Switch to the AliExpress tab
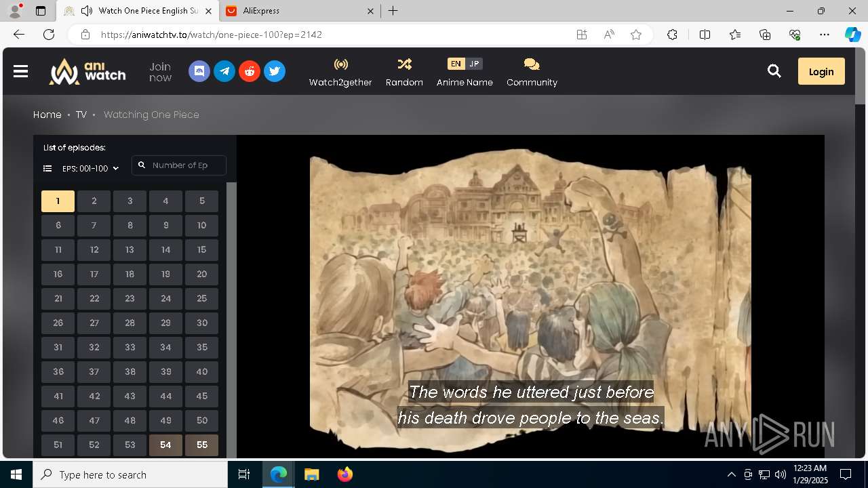868x488 pixels. (x=299, y=11)
